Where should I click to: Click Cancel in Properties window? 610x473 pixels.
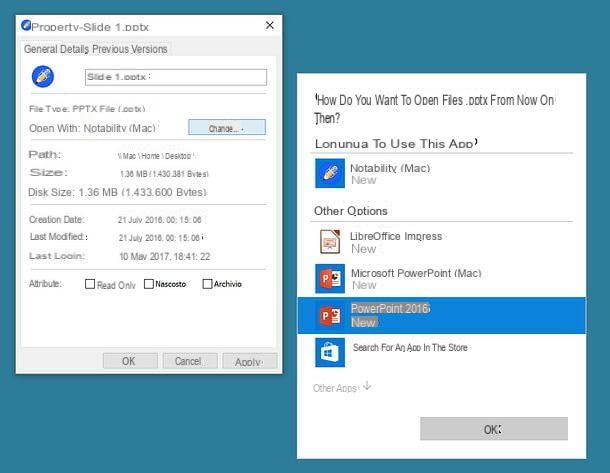click(x=189, y=361)
